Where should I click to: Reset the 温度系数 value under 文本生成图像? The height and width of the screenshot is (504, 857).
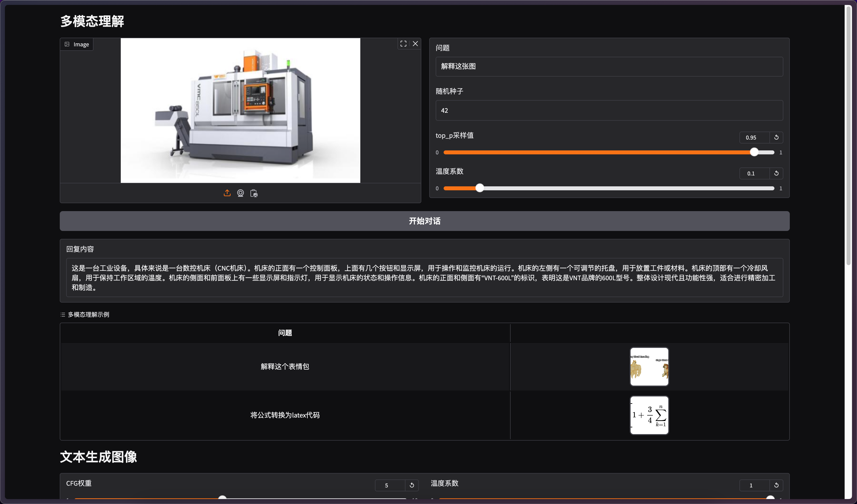click(776, 485)
